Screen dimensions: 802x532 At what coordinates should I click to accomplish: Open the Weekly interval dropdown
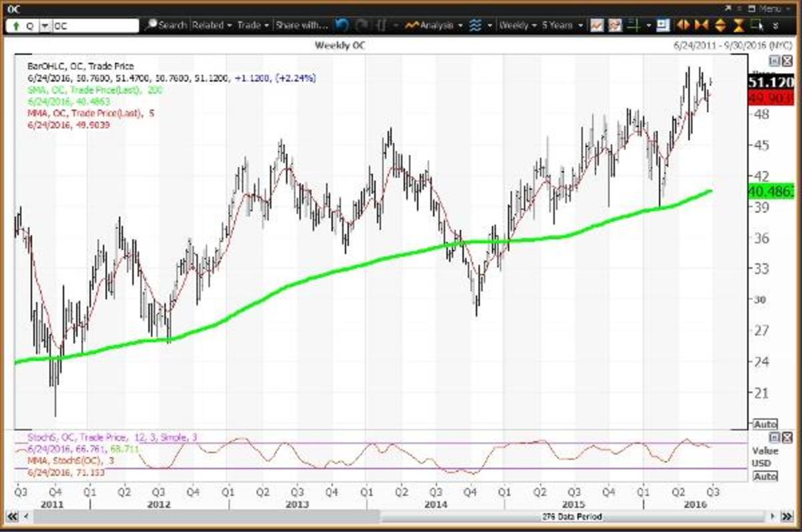(x=518, y=25)
